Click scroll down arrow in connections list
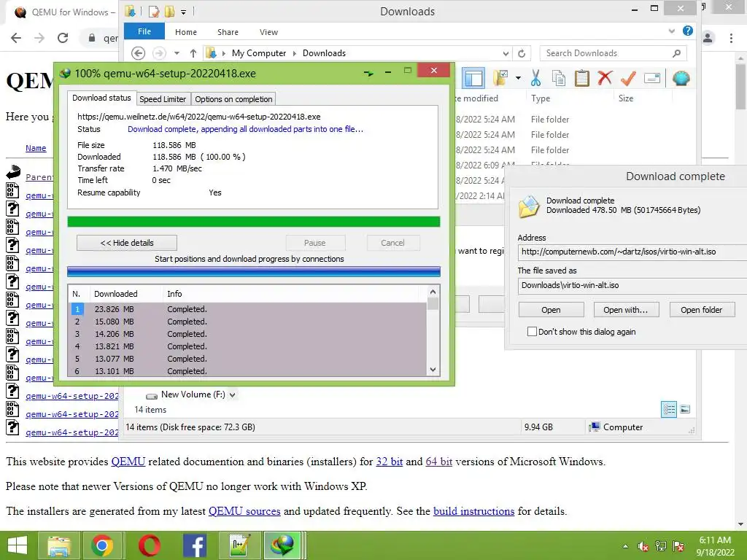The height and width of the screenshot is (560, 747). coord(433,370)
